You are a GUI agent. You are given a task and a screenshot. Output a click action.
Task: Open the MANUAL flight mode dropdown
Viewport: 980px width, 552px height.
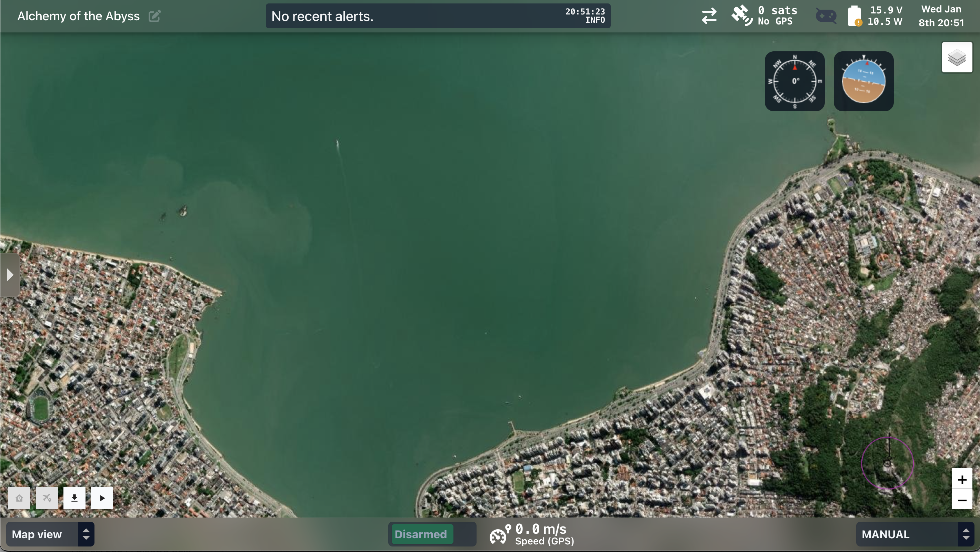tap(913, 534)
